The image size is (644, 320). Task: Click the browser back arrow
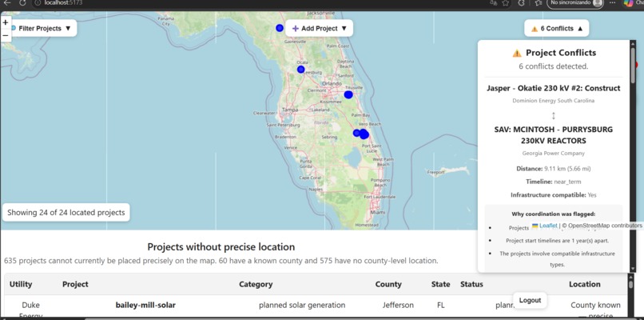pyautogui.click(x=7, y=3)
